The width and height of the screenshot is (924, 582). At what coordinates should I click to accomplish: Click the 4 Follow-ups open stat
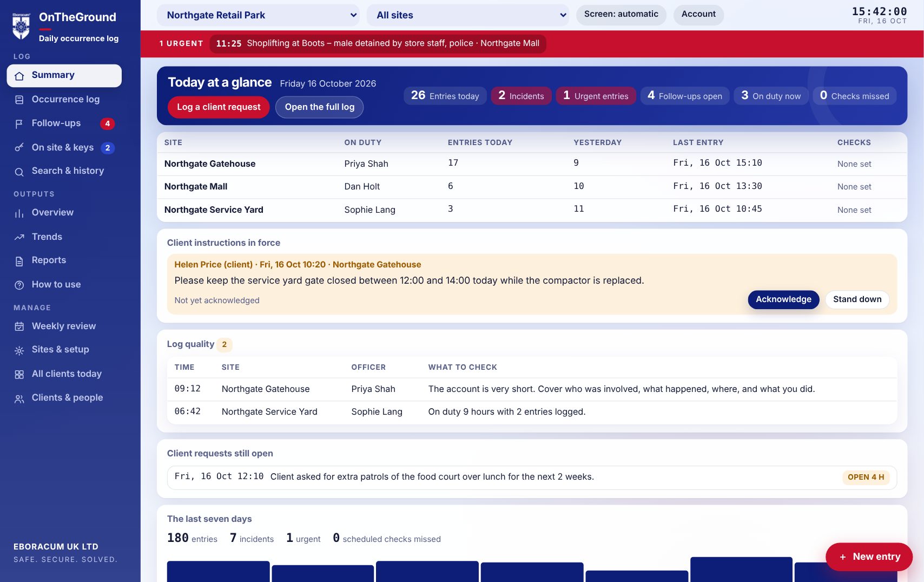pos(685,96)
